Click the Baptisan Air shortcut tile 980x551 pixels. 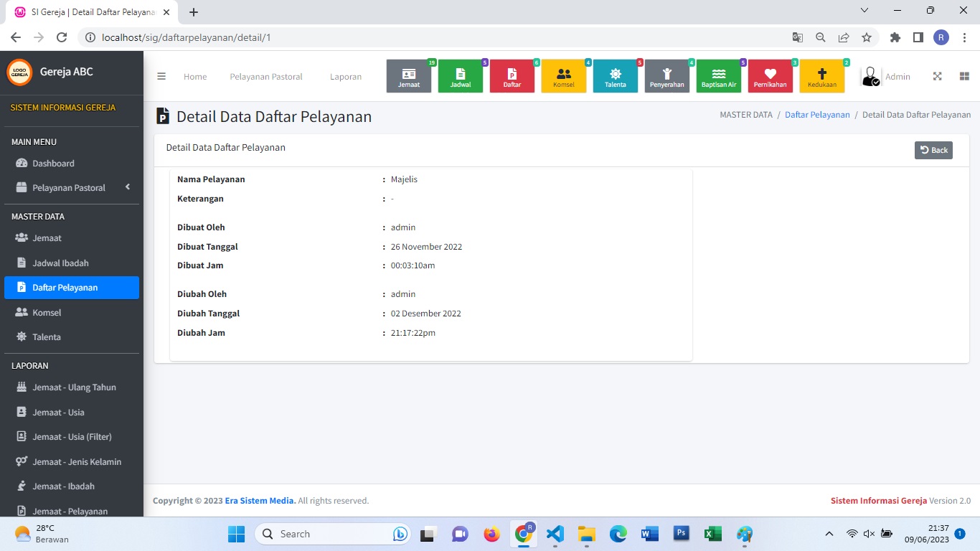point(719,77)
